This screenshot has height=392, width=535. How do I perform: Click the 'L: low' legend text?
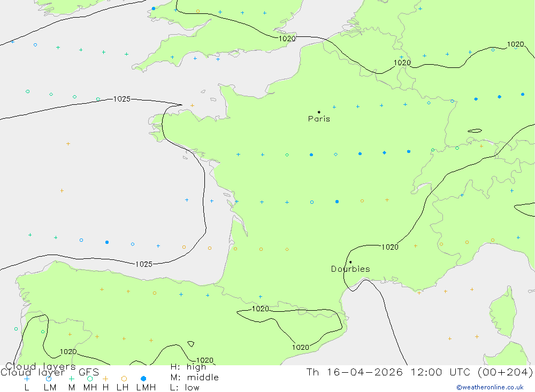(x=185, y=388)
